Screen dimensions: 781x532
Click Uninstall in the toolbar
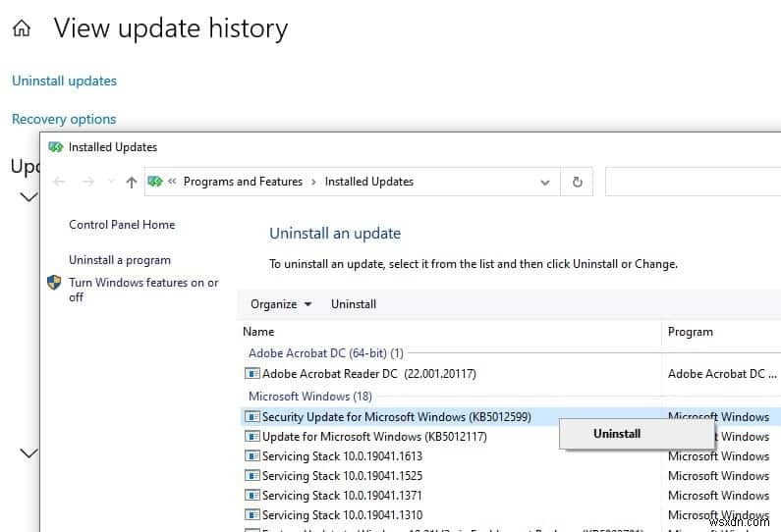point(354,304)
